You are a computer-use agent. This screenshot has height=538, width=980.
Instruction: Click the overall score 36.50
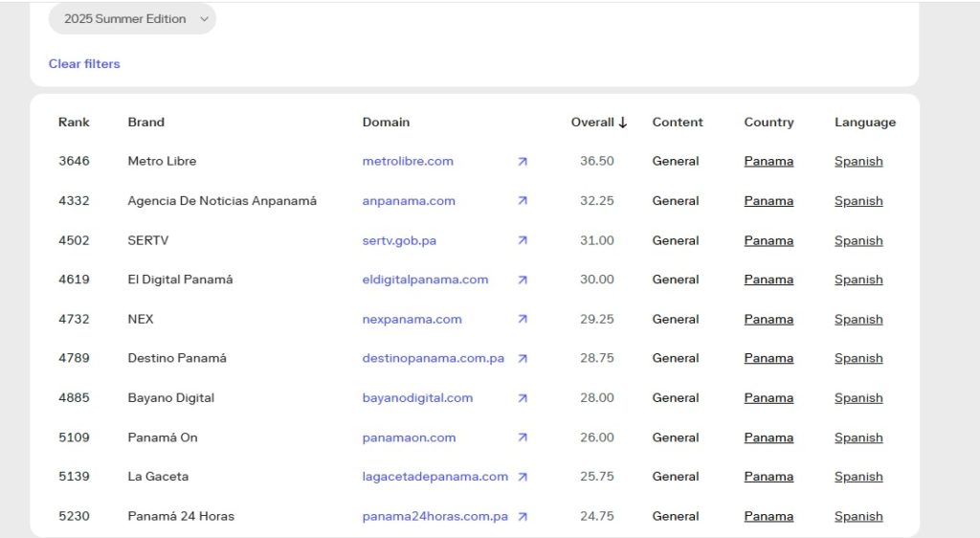pyautogui.click(x=597, y=161)
